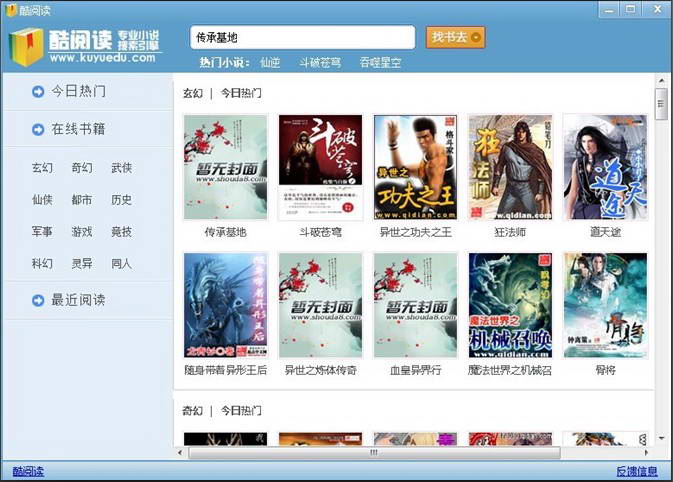Screen dimensions: 673x482
Task: Click the arrow icon beside 在线书籍
Action: coord(38,129)
